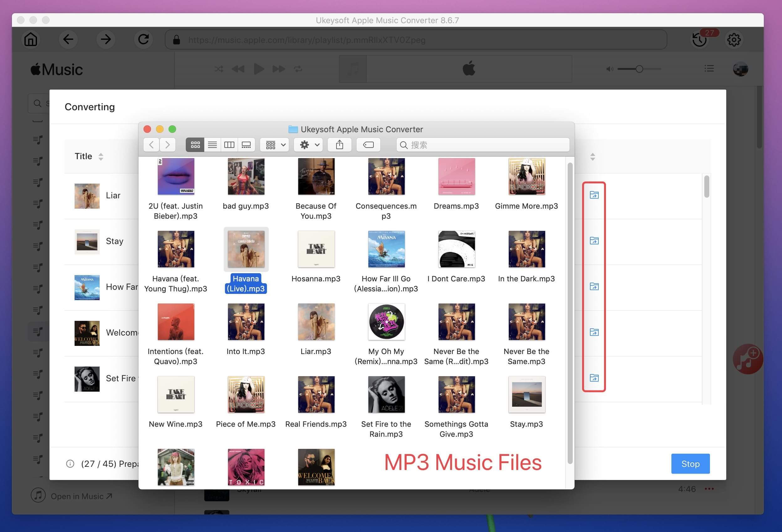Click the Apple Music volume slider

point(639,69)
